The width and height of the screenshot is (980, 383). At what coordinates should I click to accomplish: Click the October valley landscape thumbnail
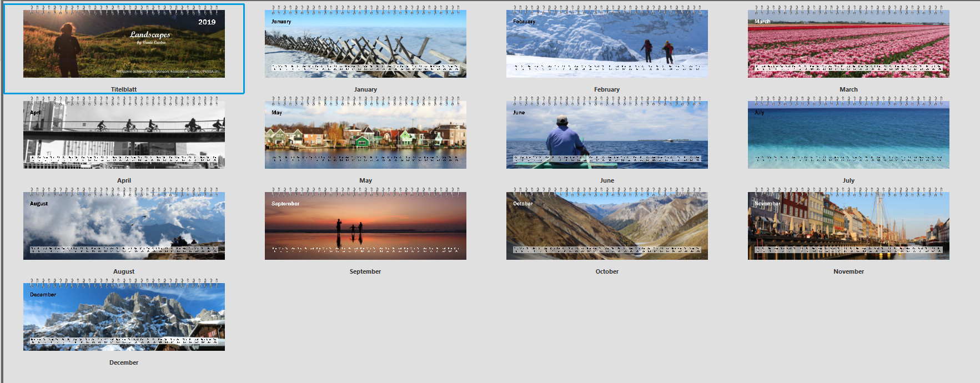[607, 226]
